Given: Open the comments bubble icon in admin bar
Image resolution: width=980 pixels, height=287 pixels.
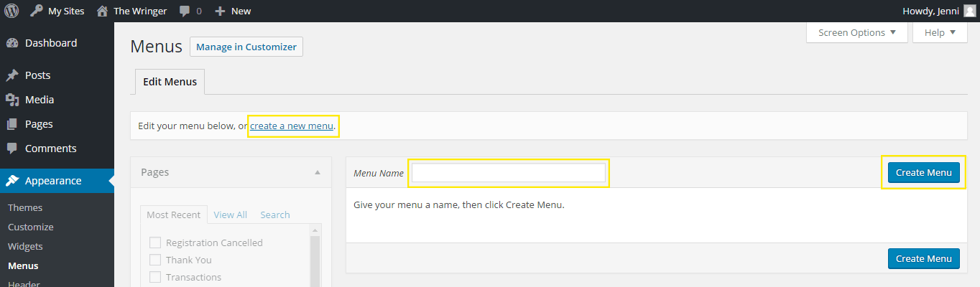Looking at the screenshot, I should point(185,11).
